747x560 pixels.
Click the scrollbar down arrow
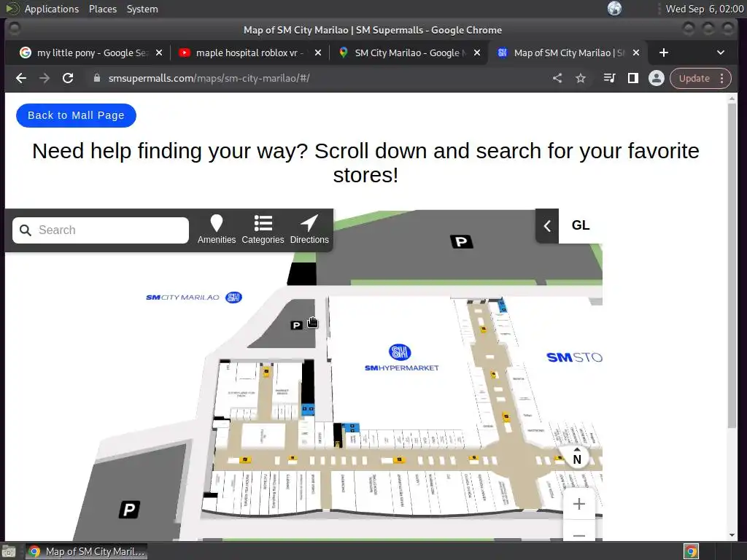(x=732, y=535)
